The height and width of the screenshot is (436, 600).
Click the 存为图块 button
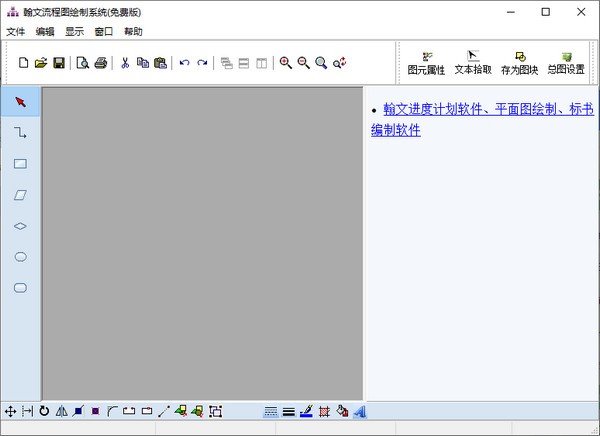(520, 64)
